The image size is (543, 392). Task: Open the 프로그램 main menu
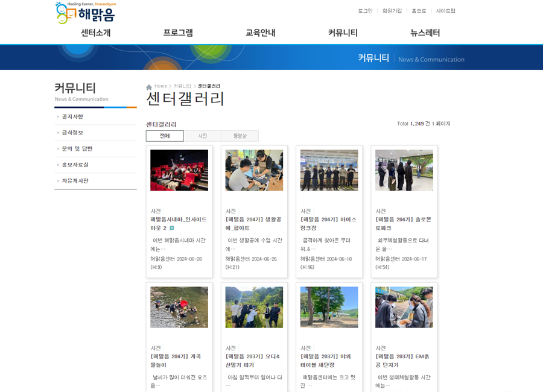[178, 33]
